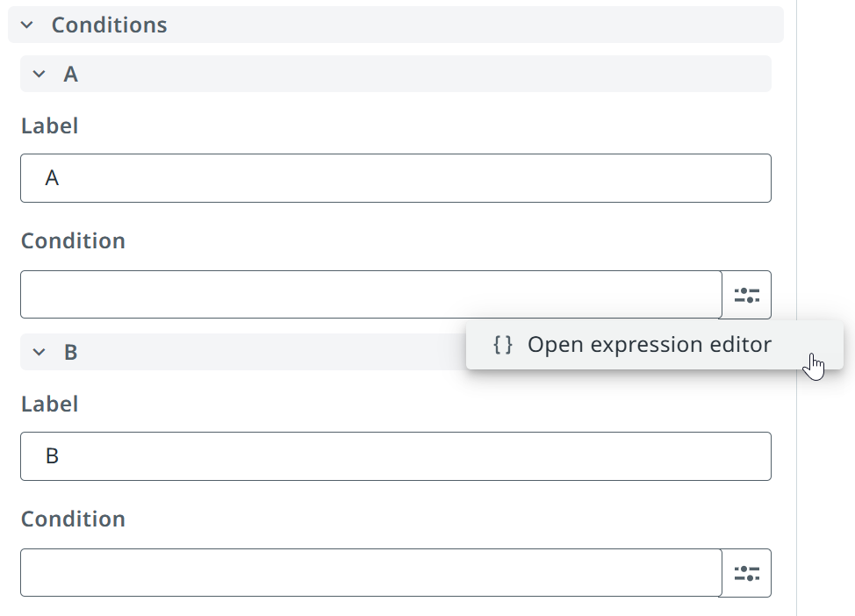Focus the Label field containing B
Image resolution: width=855 pixels, height=616 pixels.
tap(396, 456)
